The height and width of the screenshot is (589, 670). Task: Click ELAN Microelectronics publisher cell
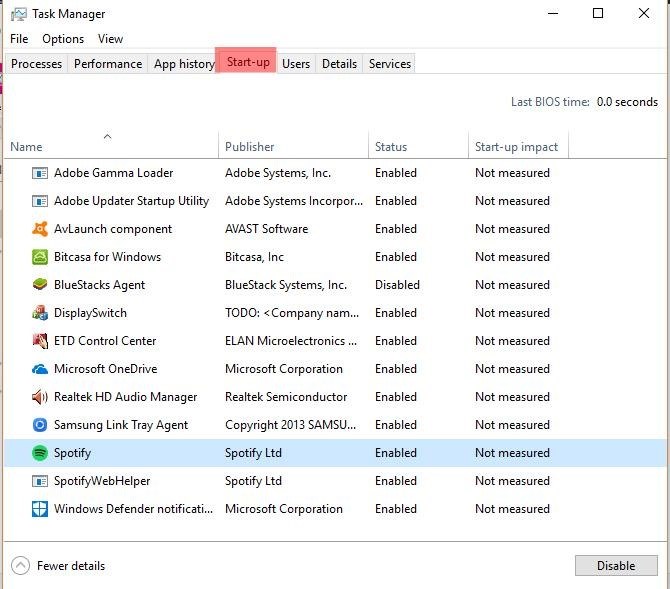(291, 341)
